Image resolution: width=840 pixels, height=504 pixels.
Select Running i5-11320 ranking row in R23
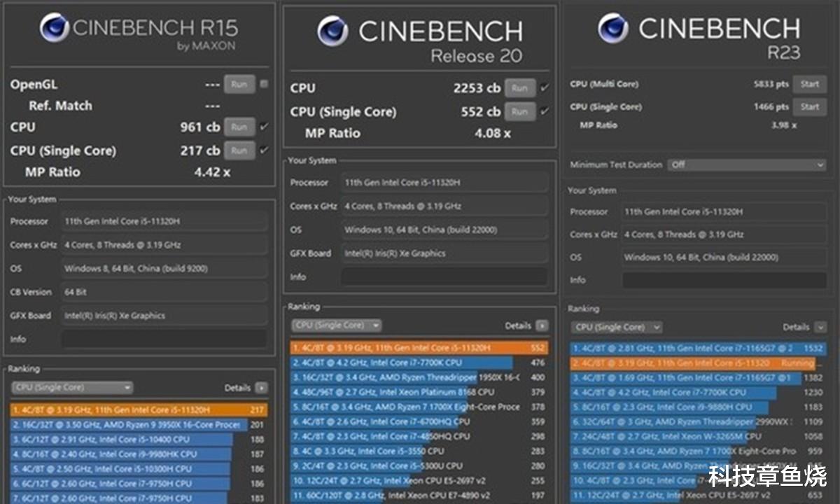tap(699, 363)
